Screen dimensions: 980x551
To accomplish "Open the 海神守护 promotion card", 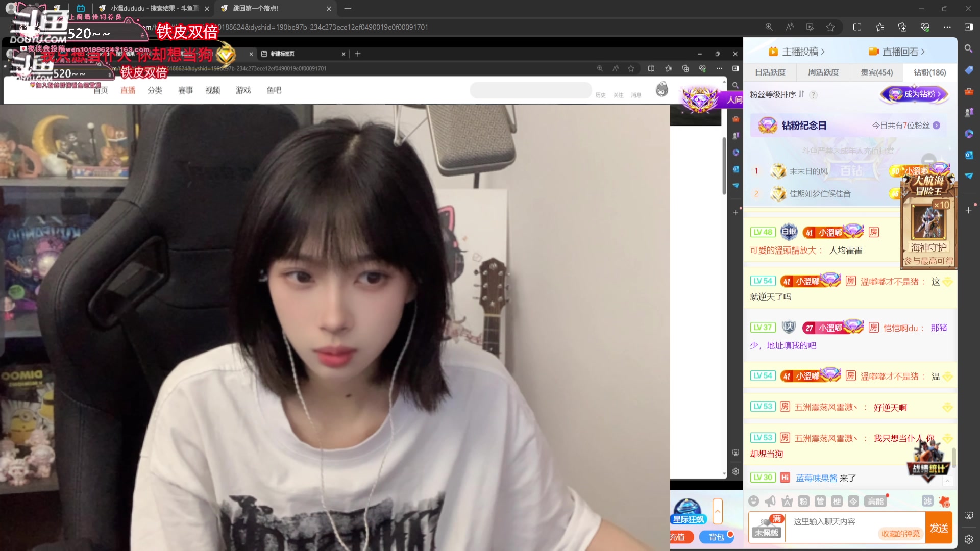I will (929, 224).
